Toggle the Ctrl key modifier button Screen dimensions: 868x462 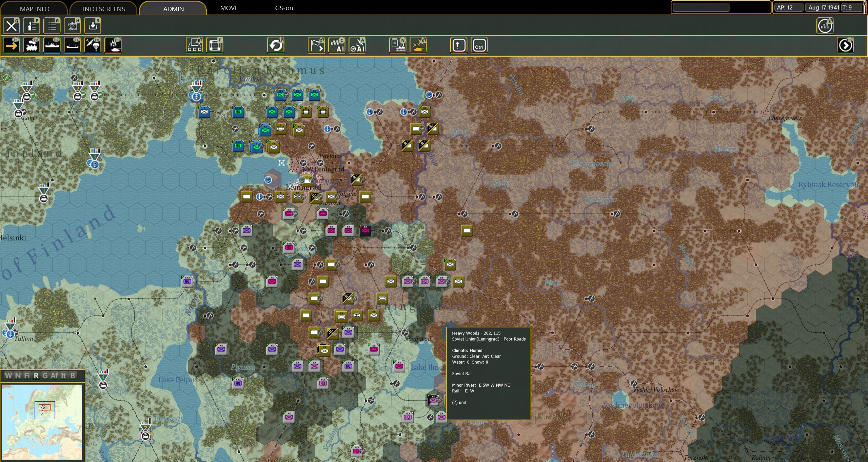(479, 45)
